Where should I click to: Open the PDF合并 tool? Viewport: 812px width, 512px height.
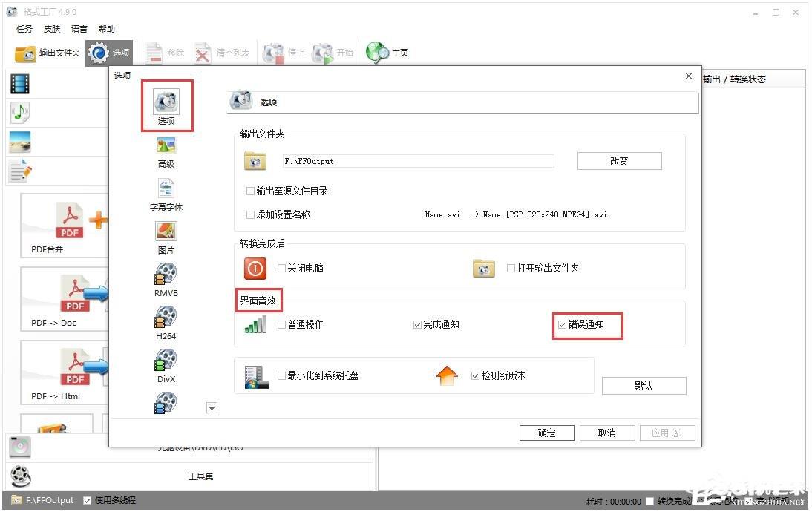65,226
